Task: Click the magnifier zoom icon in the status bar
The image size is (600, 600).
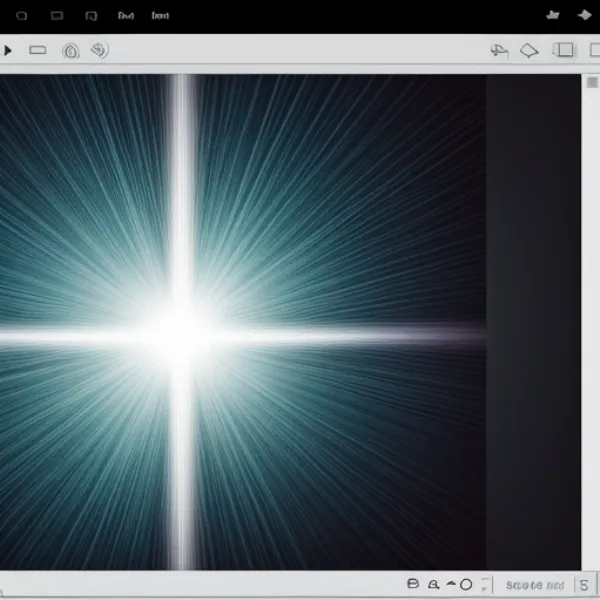Action: (x=433, y=584)
